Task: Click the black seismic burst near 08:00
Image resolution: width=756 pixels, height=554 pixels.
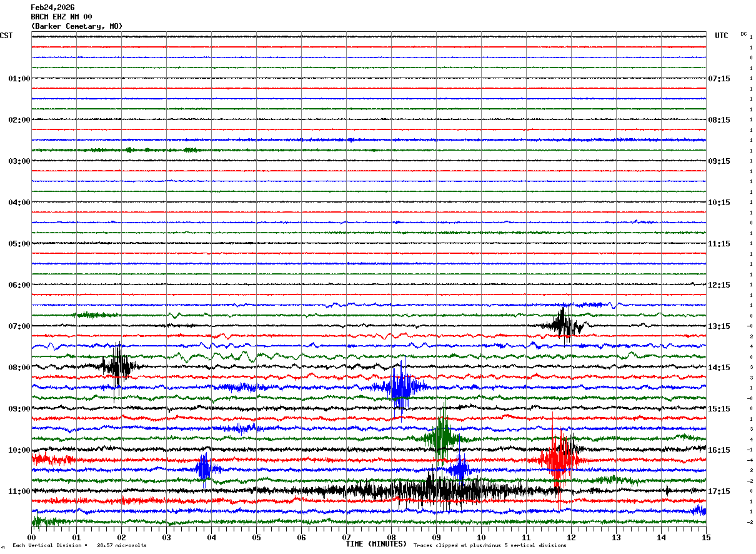Action: coord(117,366)
